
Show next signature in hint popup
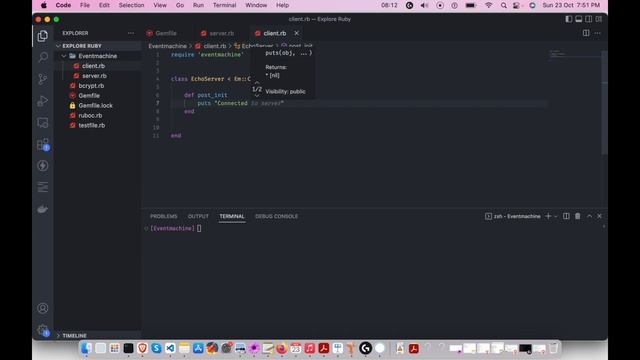257,95
